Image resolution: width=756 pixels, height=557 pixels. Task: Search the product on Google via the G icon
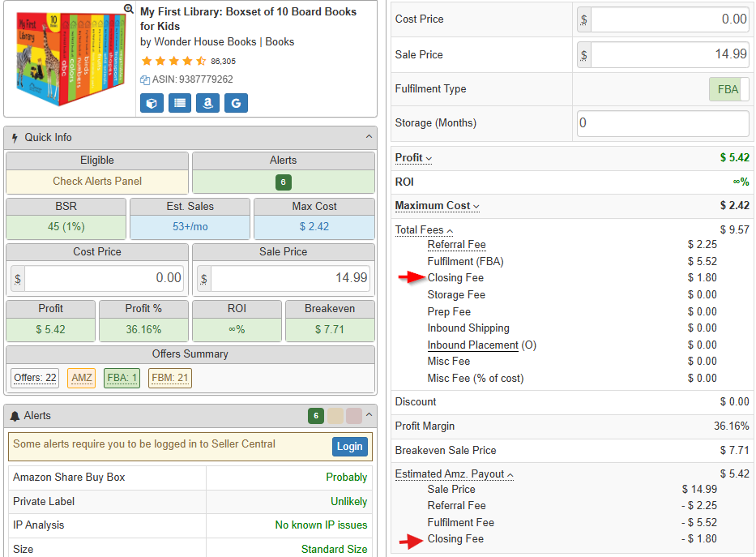235,103
